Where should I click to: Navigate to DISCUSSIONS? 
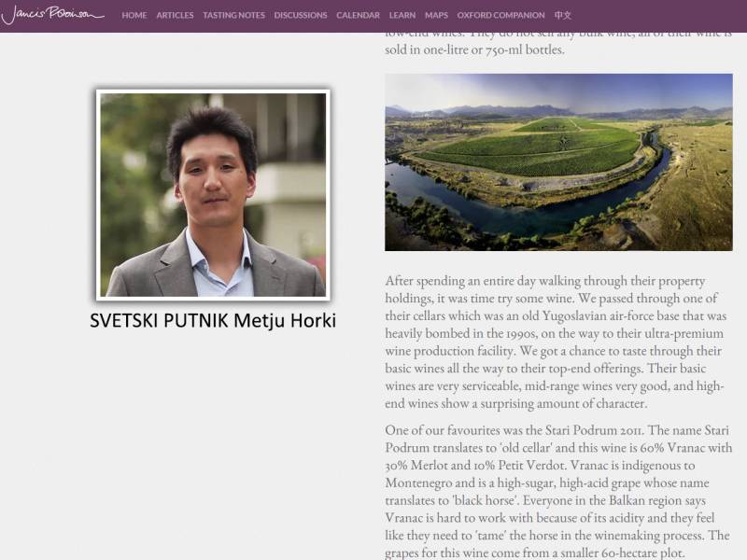(301, 16)
